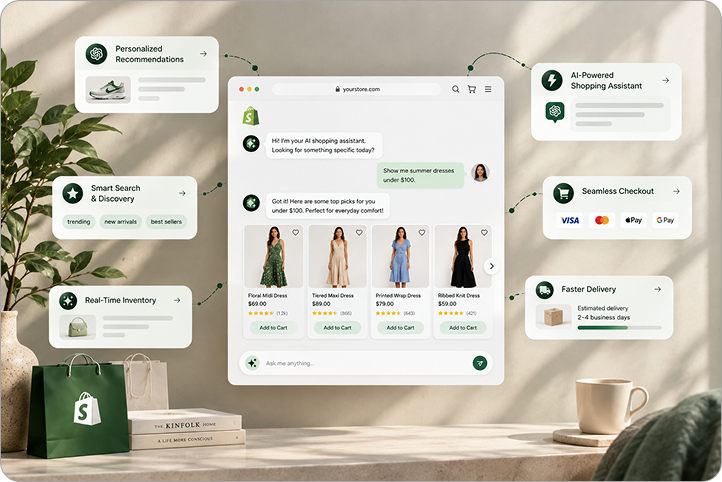Favorite the Ribbed Knit Dress with heart icon
The height and width of the screenshot is (482, 722).
(484, 232)
